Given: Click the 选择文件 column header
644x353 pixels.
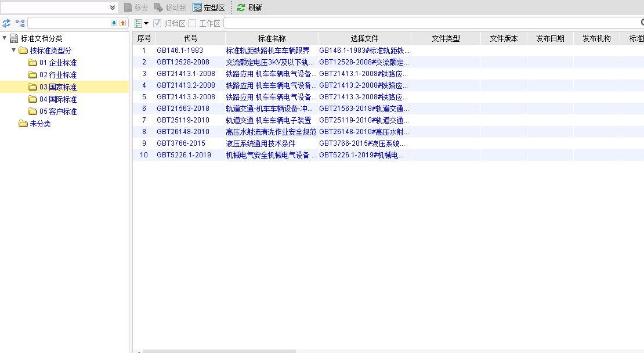Looking at the screenshot, I should [x=364, y=38].
